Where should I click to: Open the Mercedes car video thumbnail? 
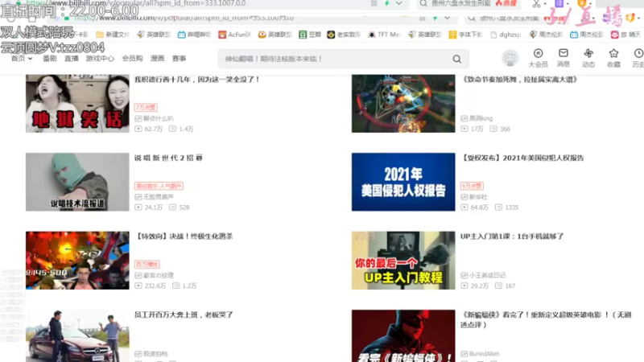coord(77,335)
